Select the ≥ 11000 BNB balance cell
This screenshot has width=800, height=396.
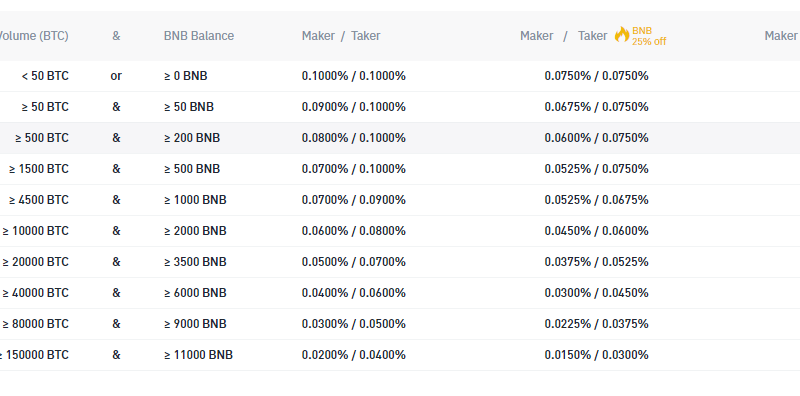click(x=198, y=355)
